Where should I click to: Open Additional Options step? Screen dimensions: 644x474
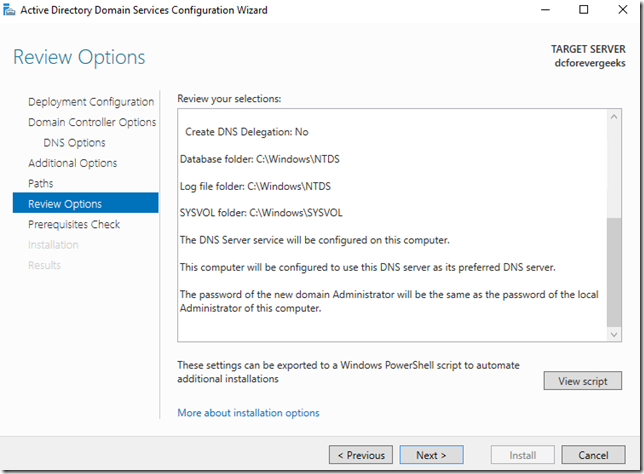click(72, 163)
